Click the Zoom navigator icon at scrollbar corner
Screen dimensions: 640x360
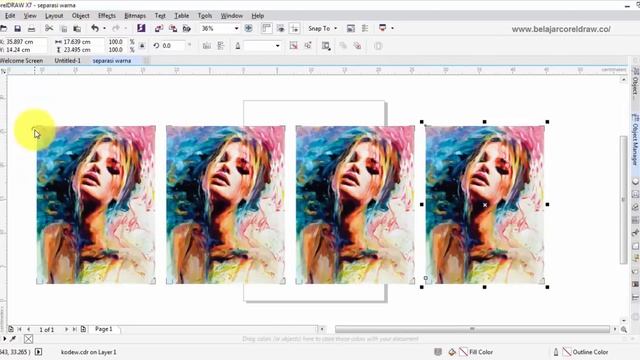(624, 329)
